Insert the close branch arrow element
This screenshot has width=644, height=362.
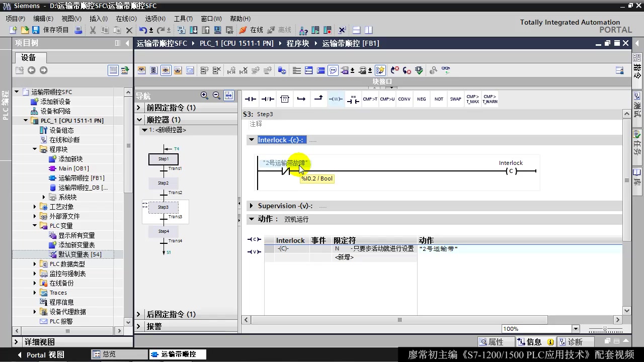click(318, 99)
